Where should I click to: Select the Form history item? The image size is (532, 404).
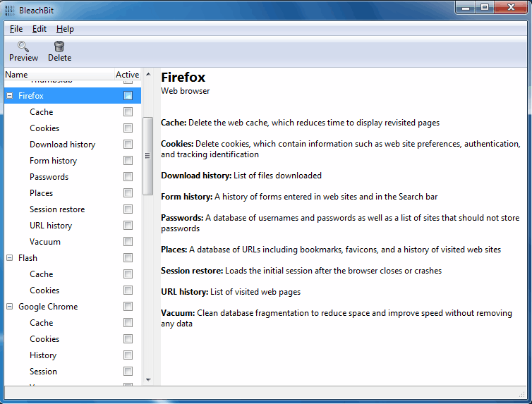pos(53,161)
